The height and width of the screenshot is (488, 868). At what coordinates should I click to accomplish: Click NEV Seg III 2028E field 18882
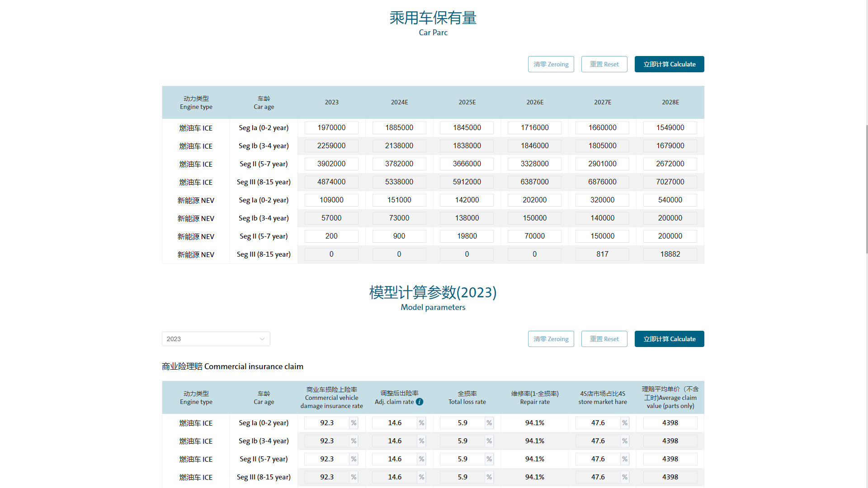[670, 254]
